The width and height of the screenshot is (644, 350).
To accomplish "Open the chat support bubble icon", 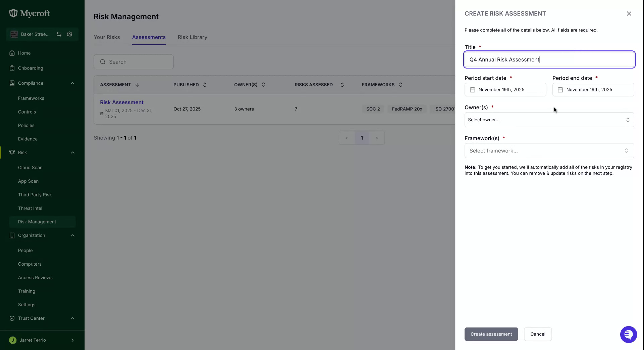I will point(628,335).
